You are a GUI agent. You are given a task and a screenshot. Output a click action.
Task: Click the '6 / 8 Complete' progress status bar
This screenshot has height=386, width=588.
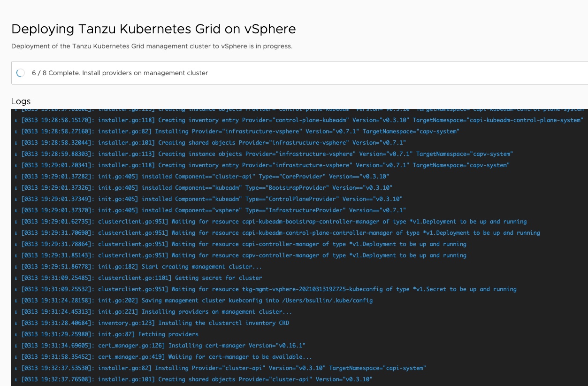[x=300, y=73]
